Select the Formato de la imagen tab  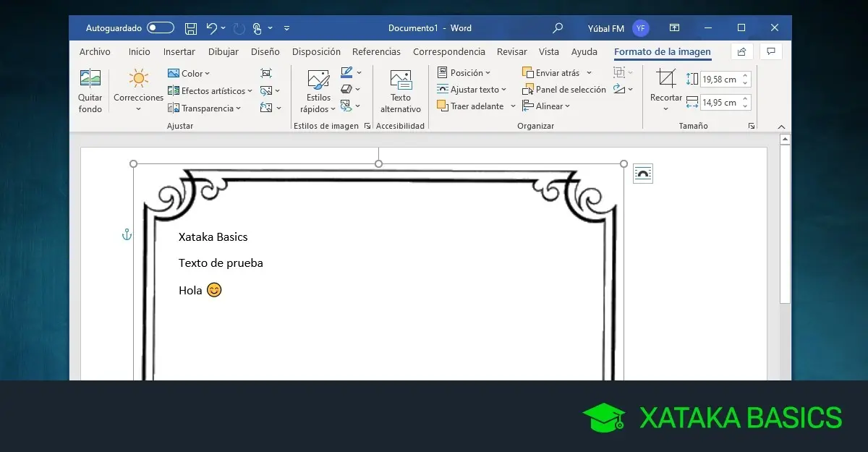[663, 51]
